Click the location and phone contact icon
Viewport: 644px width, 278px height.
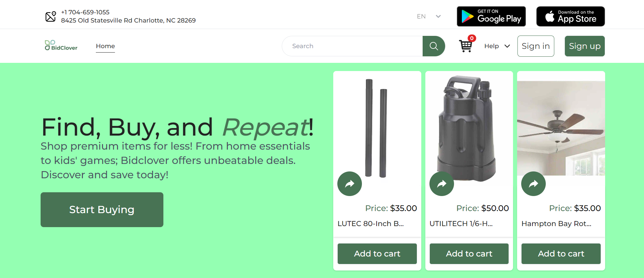tap(50, 16)
